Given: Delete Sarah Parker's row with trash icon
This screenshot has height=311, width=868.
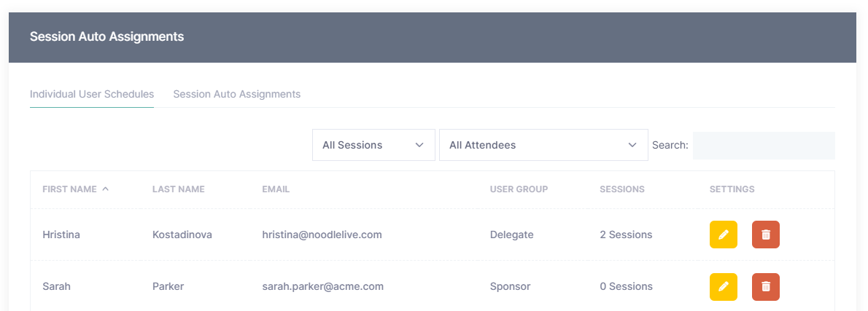Looking at the screenshot, I should coord(765,287).
